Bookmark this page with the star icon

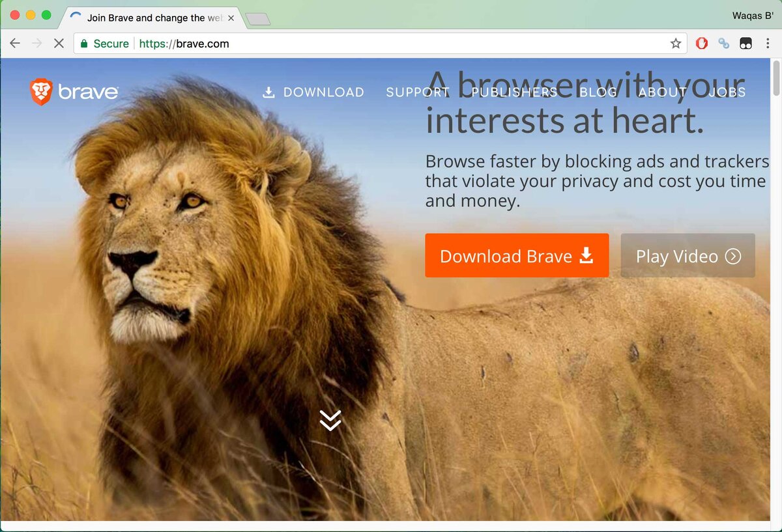pos(676,44)
